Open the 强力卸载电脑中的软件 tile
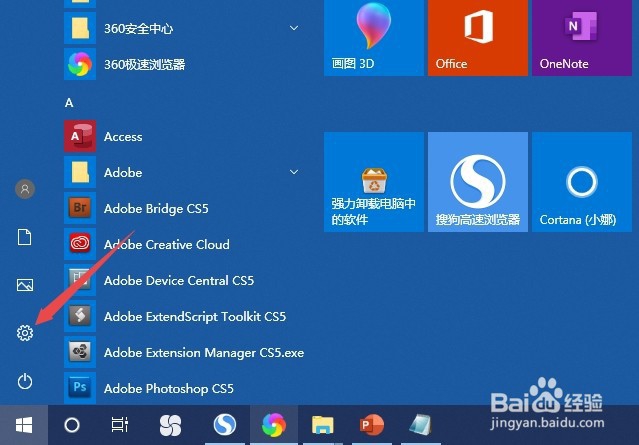Image resolution: width=639 pixels, height=445 pixels. (x=374, y=182)
